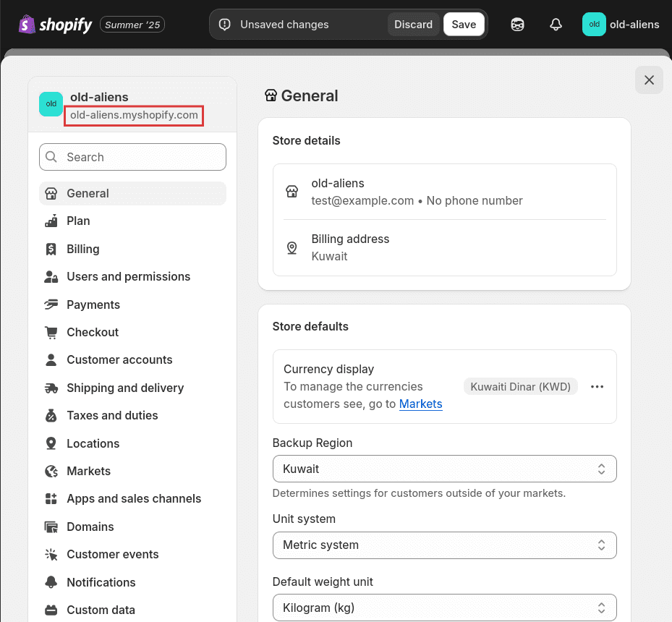Click the Payments card icon
Image resolution: width=672 pixels, height=622 pixels.
51,304
